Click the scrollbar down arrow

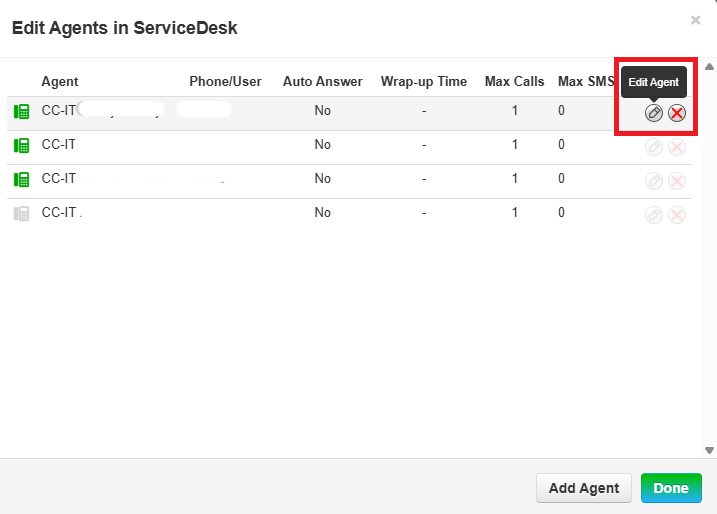coord(709,451)
